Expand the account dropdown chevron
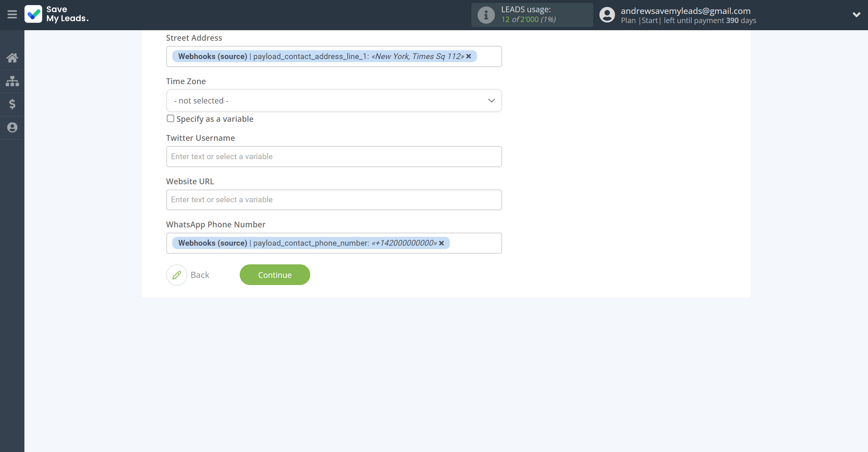 point(856,15)
